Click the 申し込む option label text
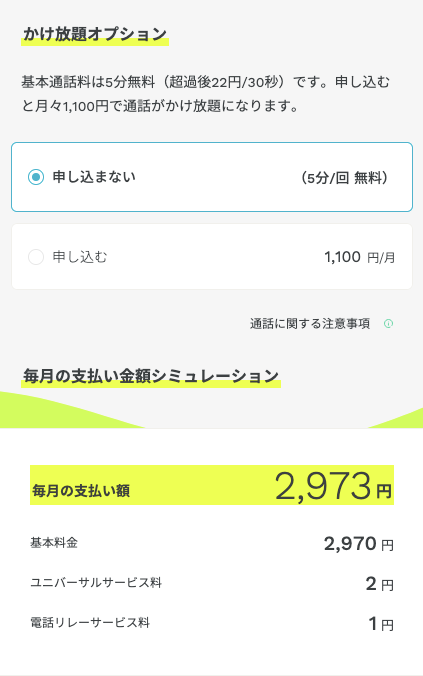 (80, 257)
